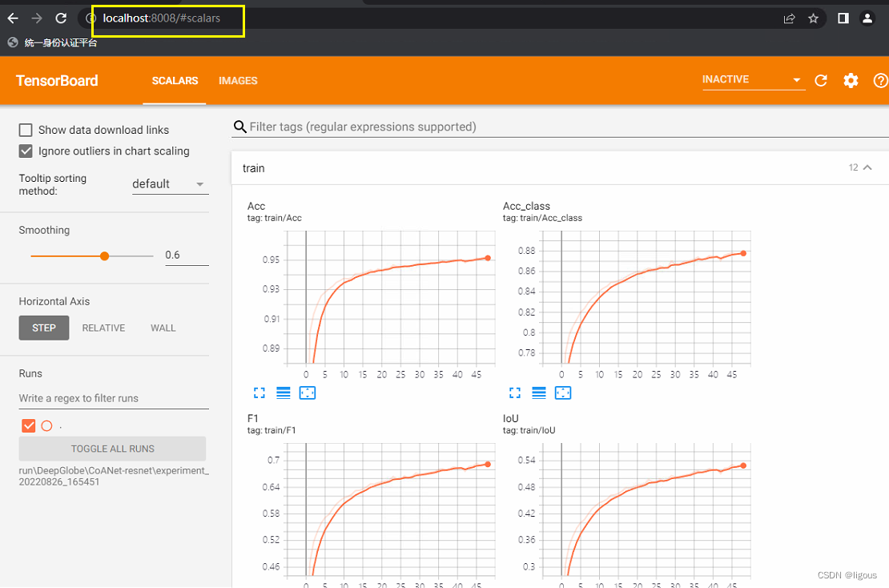Switch to the IMAGES tab
The width and height of the screenshot is (889, 588).
pos(238,81)
